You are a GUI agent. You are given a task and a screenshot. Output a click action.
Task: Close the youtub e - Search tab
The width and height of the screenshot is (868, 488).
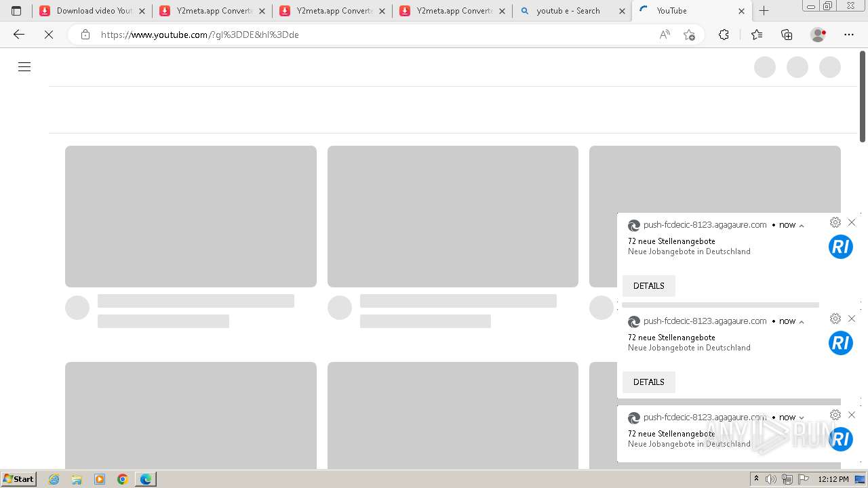[x=623, y=11]
